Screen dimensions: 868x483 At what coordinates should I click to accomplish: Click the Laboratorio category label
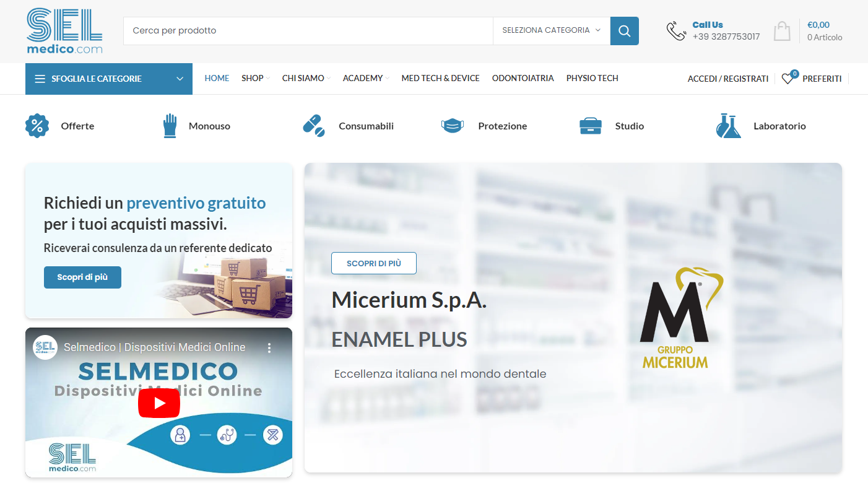click(x=779, y=126)
